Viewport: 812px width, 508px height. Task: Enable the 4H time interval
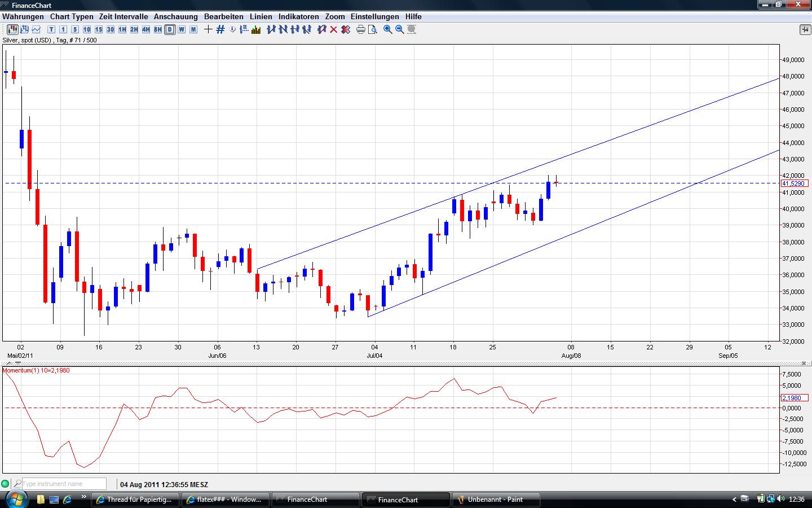(146, 29)
